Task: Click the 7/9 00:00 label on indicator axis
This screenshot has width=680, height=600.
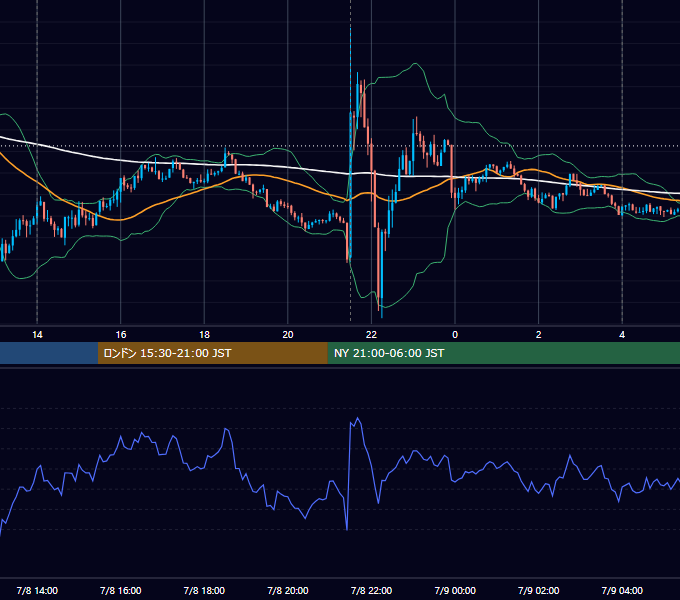Action: tap(455, 590)
